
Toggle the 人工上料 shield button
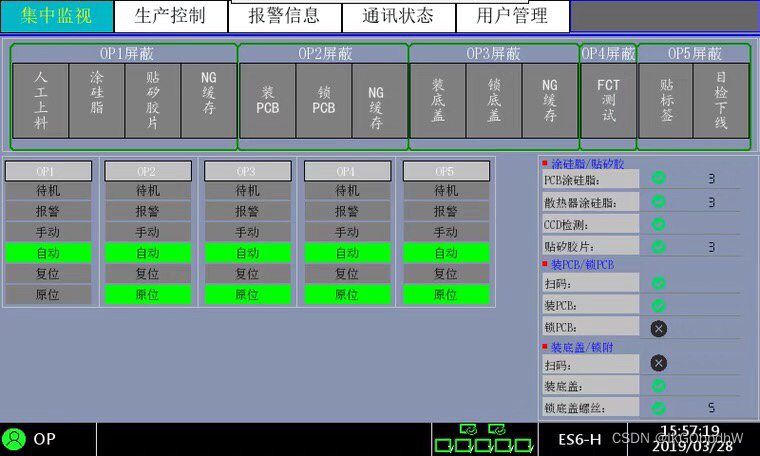point(40,101)
